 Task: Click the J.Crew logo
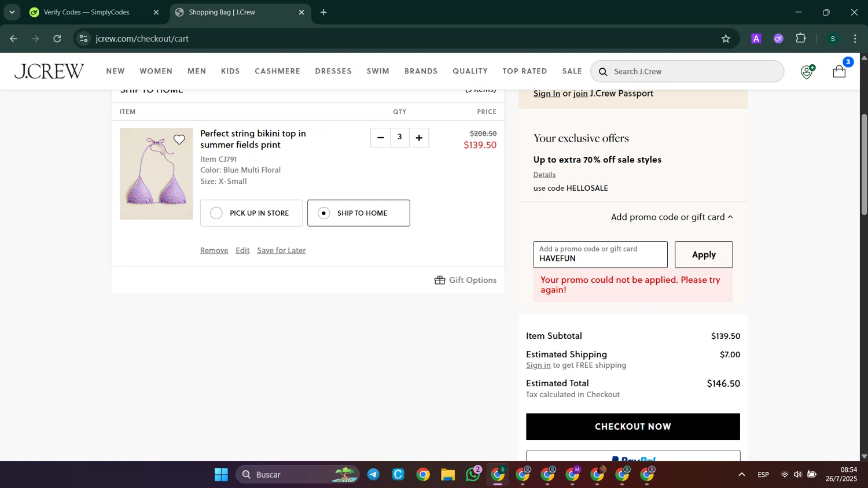point(49,71)
